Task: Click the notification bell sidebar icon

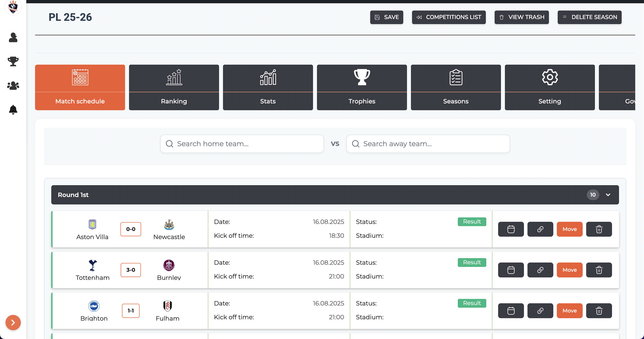Action: pyautogui.click(x=13, y=110)
